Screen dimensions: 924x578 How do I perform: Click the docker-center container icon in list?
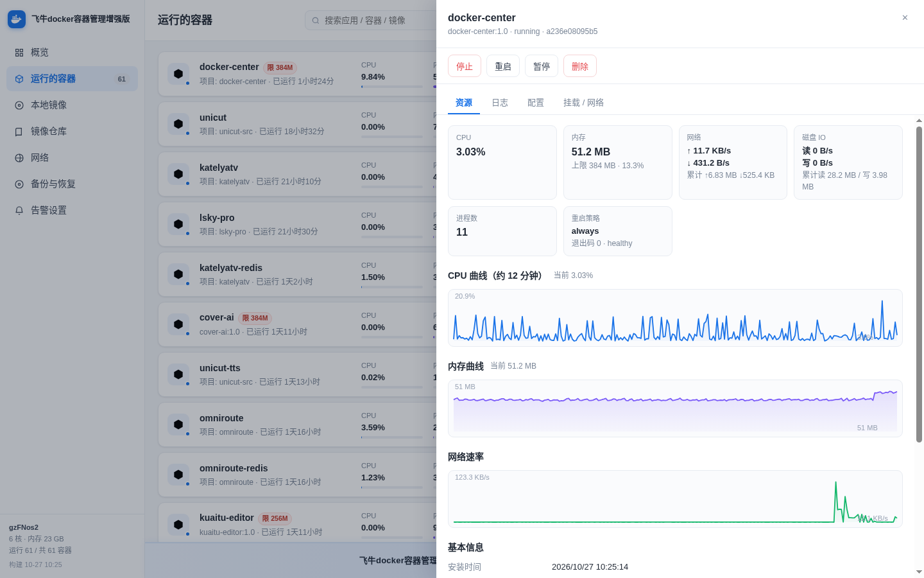(x=178, y=74)
